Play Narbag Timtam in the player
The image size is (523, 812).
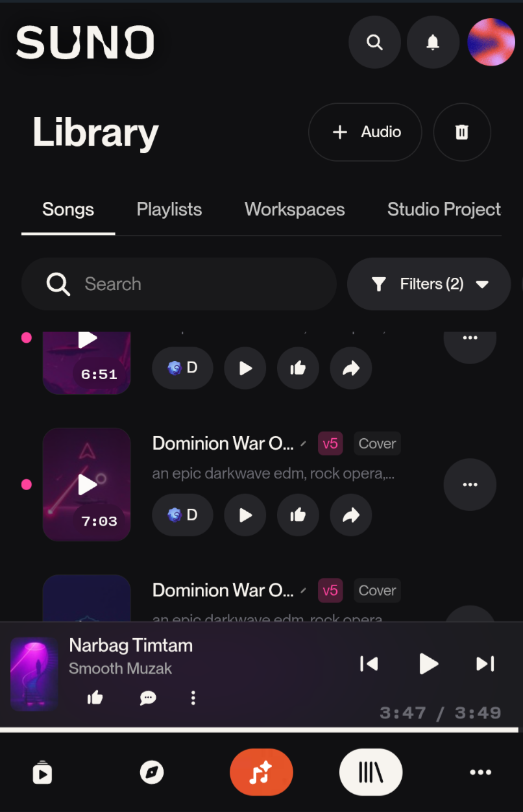pyautogui.click(x=428, y=663)
